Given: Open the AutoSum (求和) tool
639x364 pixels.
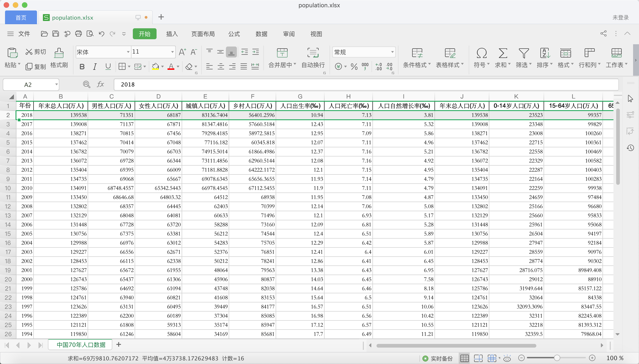Looking at the screenshot, I should (x=503, y=53).
